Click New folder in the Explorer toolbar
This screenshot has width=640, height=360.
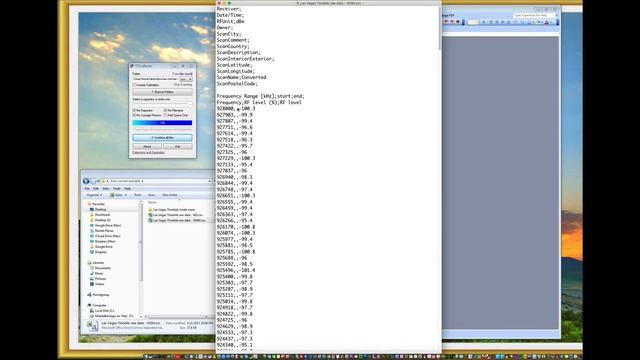click(170, 195)
